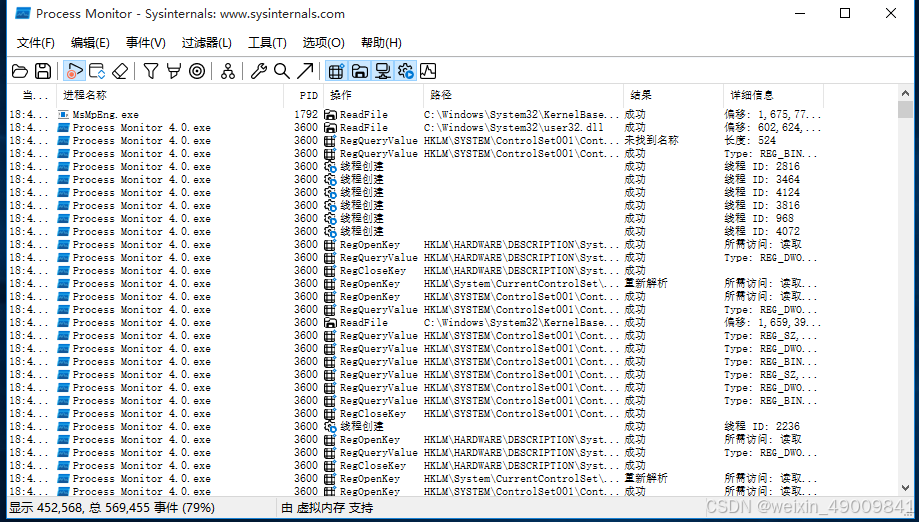
Task: Click detail 偏移: 602,624,...
Action: (772, 128)
